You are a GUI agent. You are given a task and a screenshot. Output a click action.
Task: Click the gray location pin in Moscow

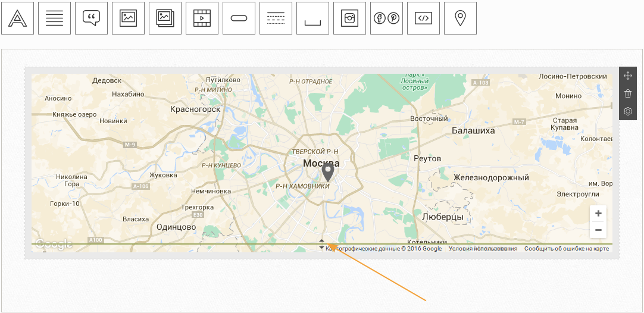tap(327, 173)
